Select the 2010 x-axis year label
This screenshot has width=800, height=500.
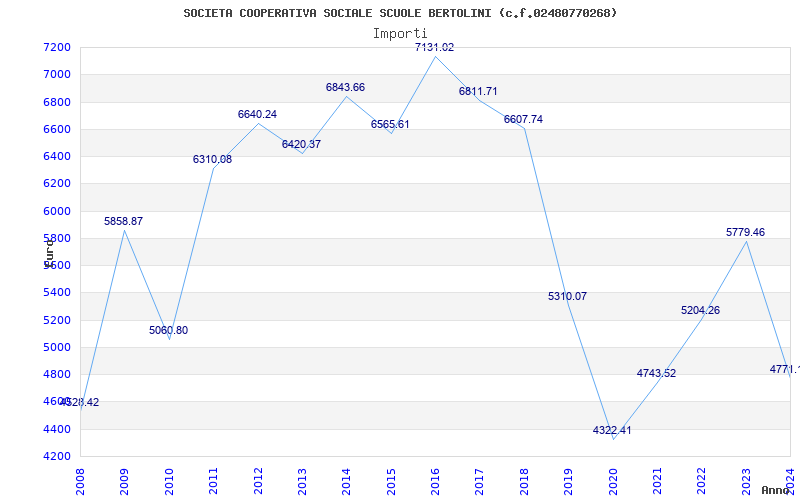(x=169, y=481)
